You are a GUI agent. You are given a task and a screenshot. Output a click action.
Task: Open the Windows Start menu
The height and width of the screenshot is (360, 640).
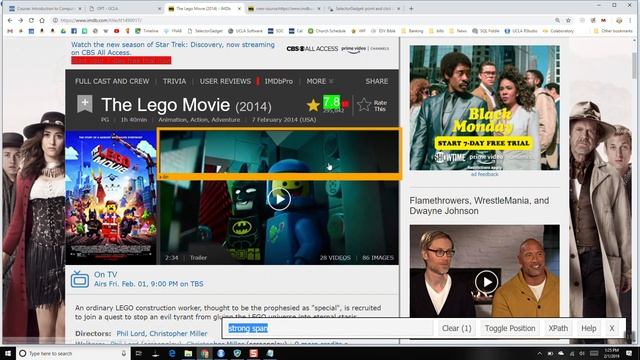(x=8, y=353)
